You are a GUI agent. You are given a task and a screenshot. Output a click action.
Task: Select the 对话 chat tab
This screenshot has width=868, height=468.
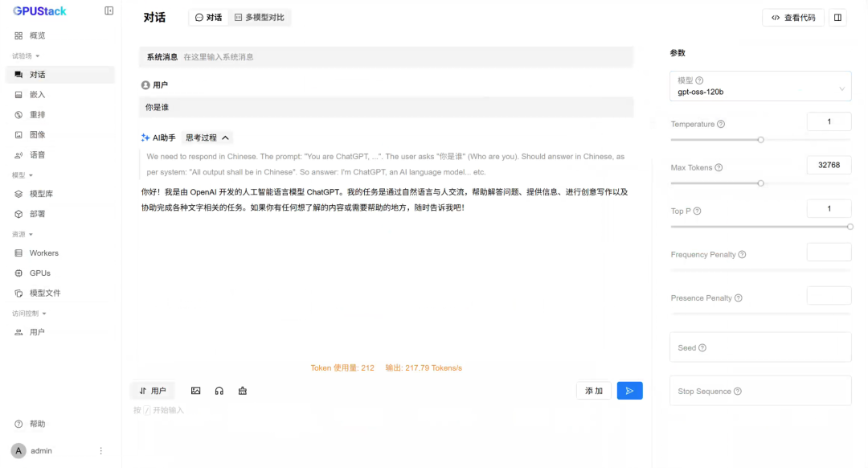click(208, 16)
